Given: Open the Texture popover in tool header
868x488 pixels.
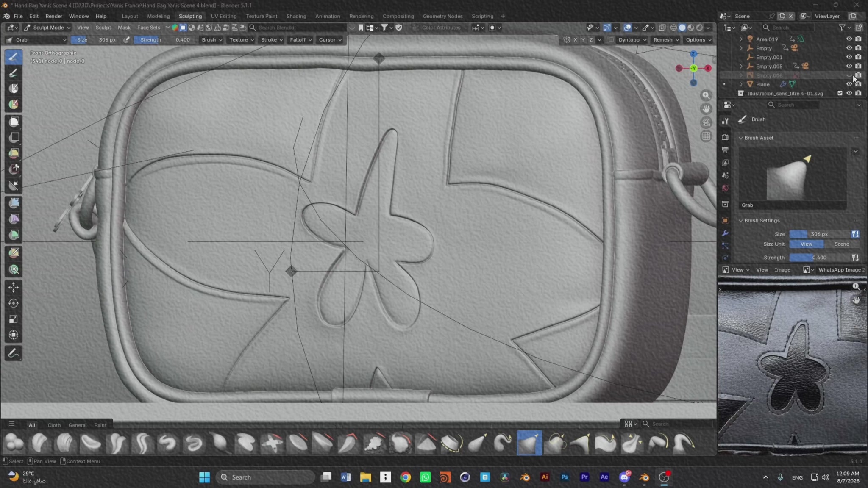Looking at the screenshot, I should point(241,40).
